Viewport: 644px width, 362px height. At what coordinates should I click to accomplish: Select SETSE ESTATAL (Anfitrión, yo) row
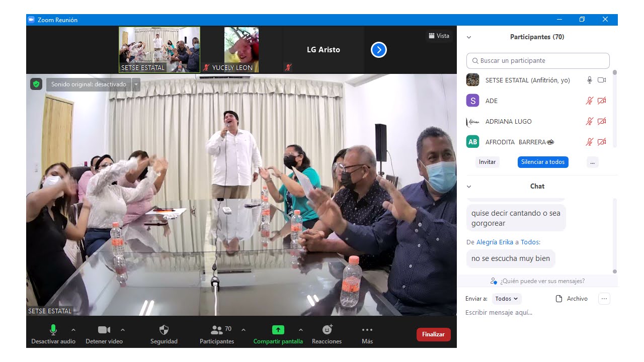pyautogui.click(x=536, y=80)
